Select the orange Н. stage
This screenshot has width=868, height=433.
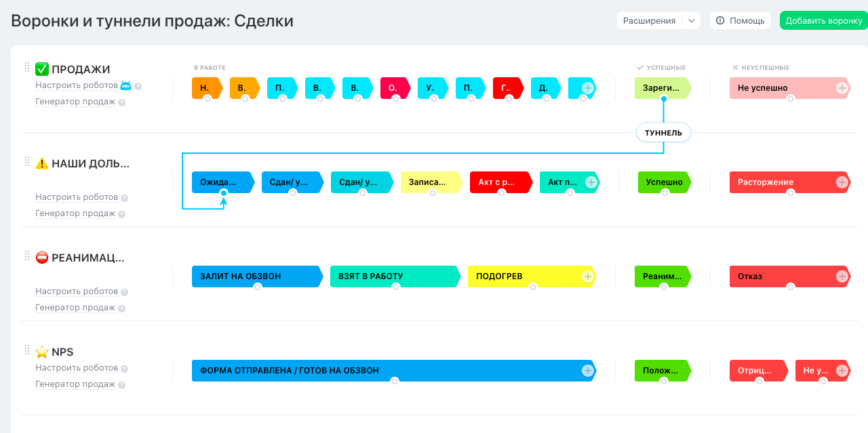coord(206,88)
